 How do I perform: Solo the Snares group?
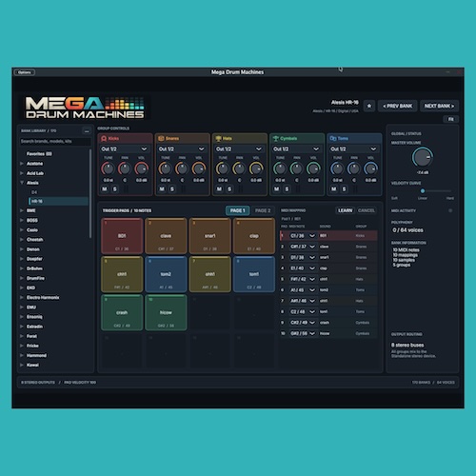click(x=172, y=189)
